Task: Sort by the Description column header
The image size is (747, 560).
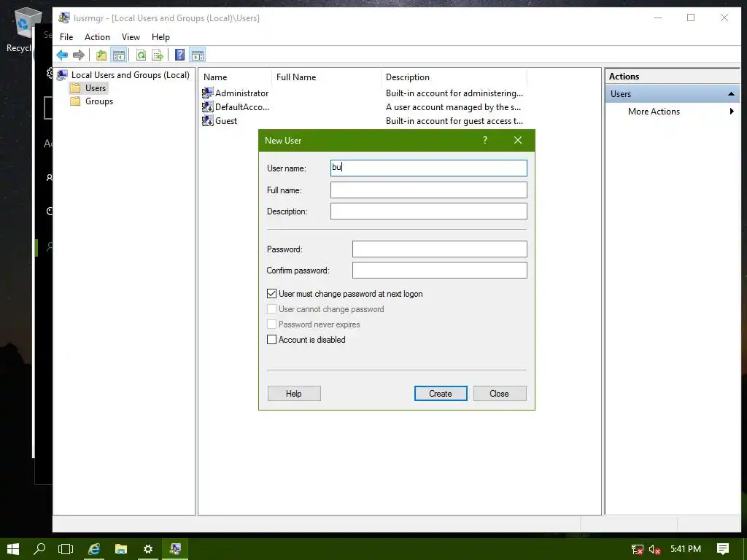Action: pos(454,77)
